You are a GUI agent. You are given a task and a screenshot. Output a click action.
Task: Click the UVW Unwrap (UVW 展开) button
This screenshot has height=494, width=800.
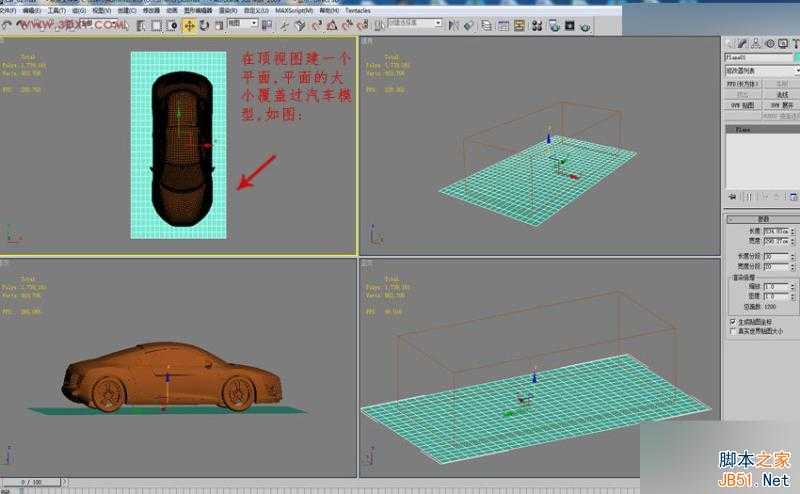[x=782, y=105]
